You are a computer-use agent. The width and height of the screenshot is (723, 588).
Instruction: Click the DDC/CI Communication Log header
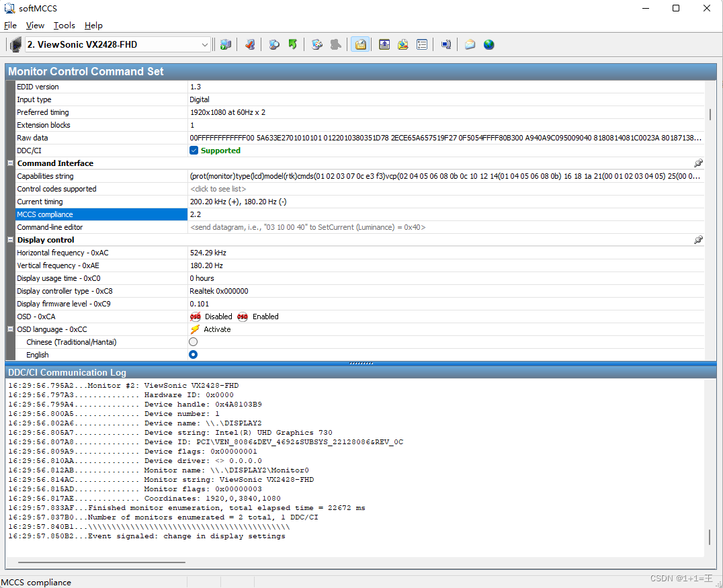(x=361, y=372)
